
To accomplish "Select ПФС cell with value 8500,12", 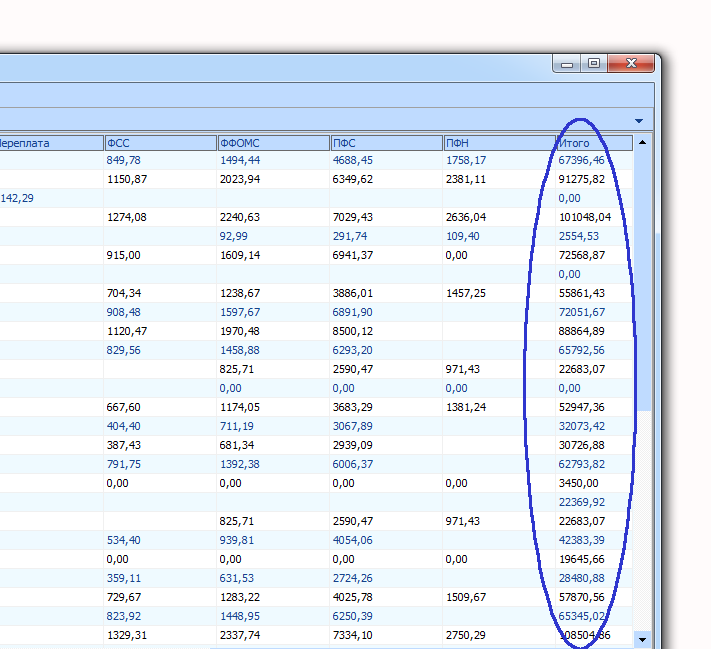I will pyautogui.click(x=386, y=332).
